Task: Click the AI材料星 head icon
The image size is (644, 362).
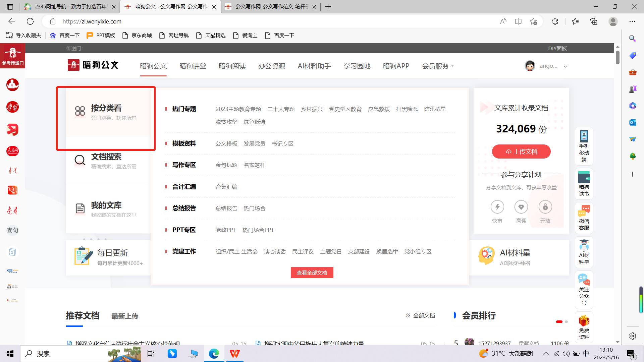Action: click(486, 256)
